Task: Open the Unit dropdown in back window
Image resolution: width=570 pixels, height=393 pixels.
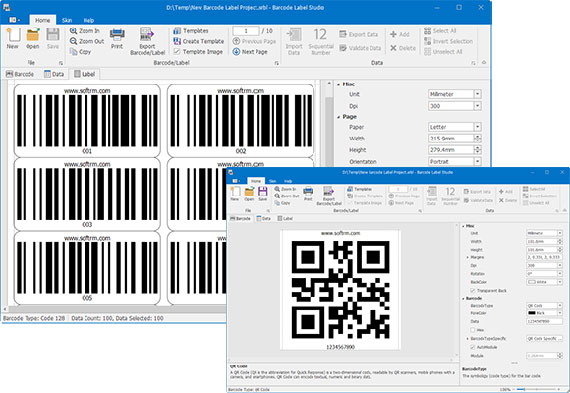Action: pyautogui.click(x=478, y=94)
